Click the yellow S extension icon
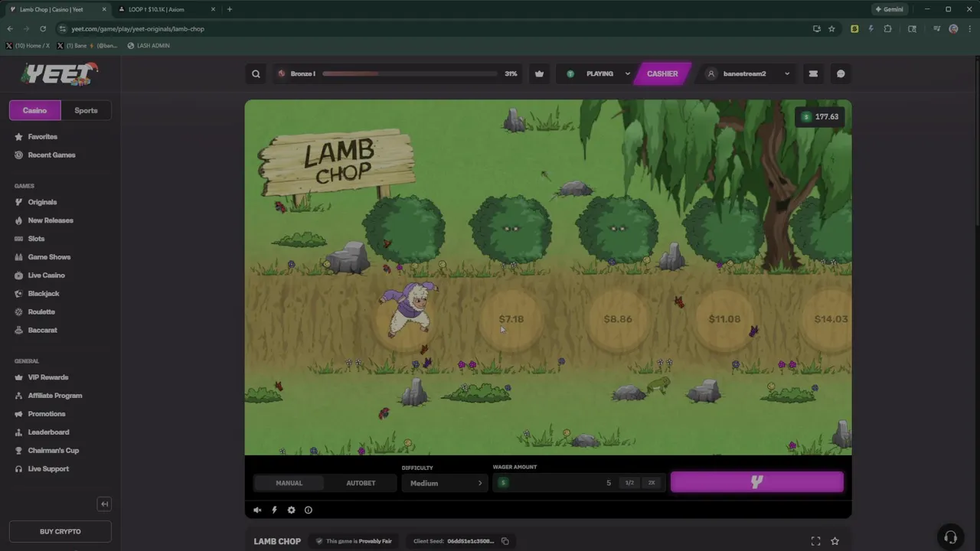980x551 pixels. 854,29
